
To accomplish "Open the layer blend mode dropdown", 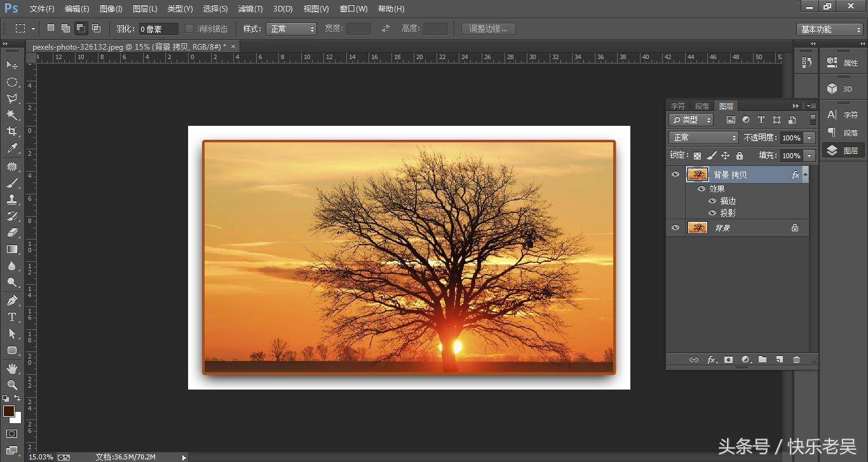I will coord(703,138).
